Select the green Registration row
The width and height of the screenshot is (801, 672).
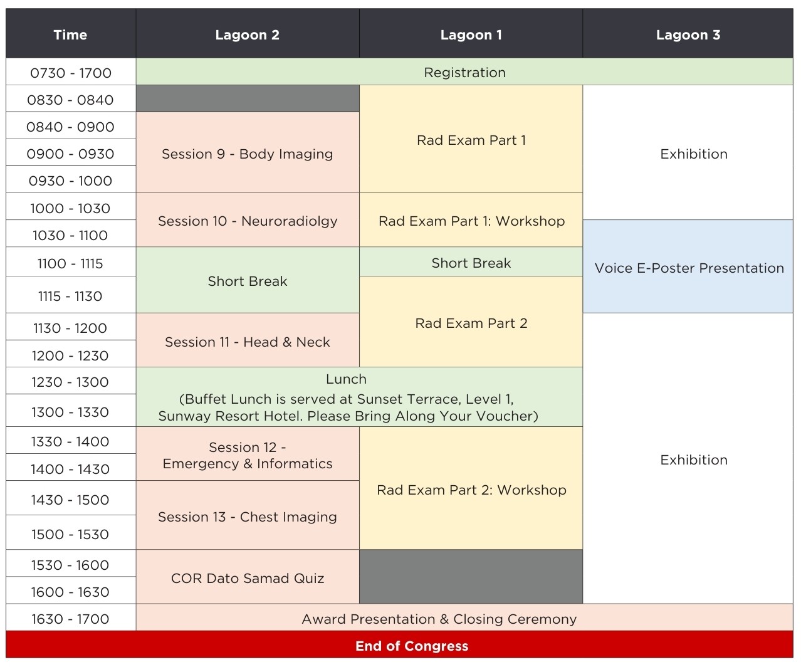click(x=464, y=73)
